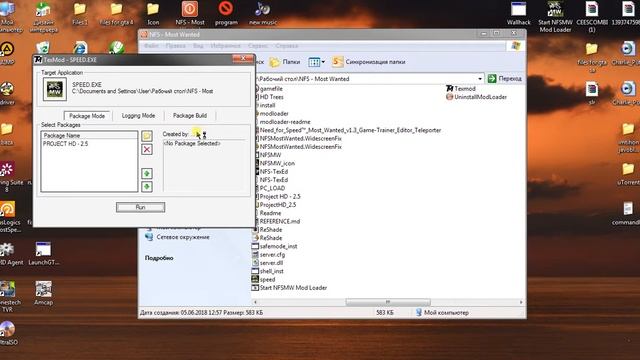Click the Package Name column header
This screenshot has height=360, width=640.
[89, 135]
